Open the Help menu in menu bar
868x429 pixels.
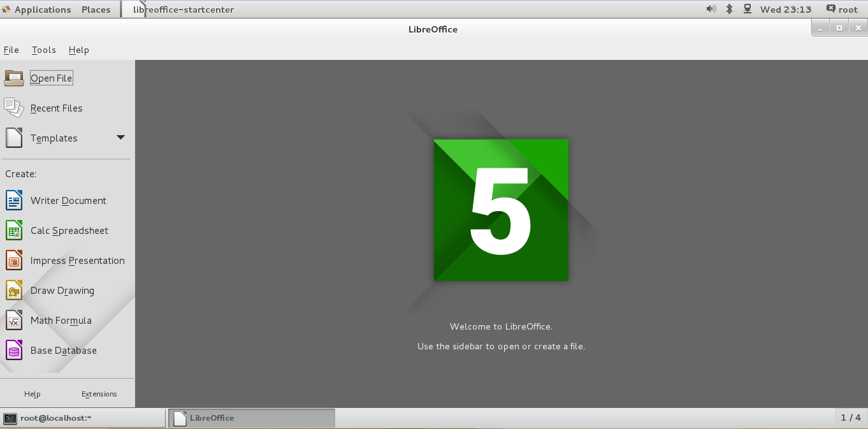coord(79,50)
